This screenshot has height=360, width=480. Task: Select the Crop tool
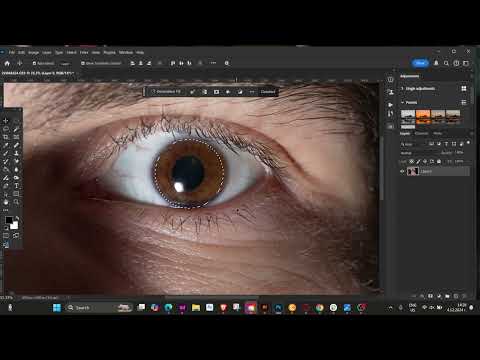[x=6, y=137]
